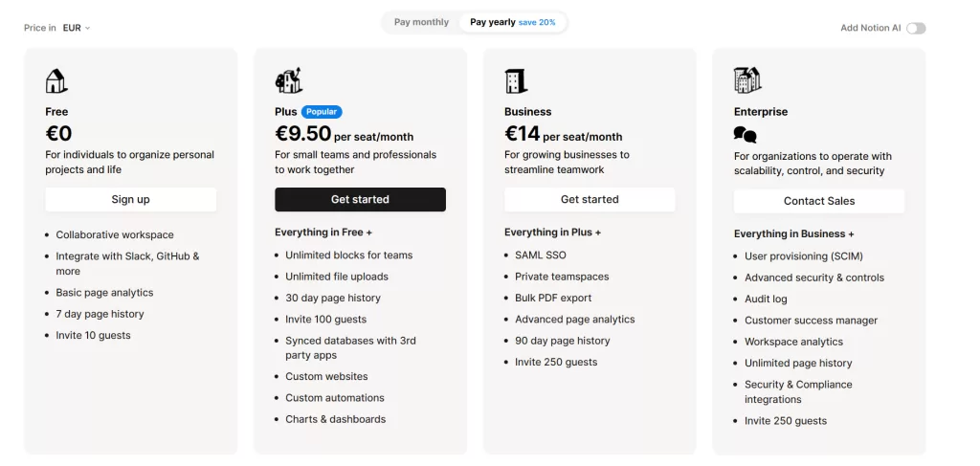Click the currency dropdown chevron arrow

coord(87,28)
